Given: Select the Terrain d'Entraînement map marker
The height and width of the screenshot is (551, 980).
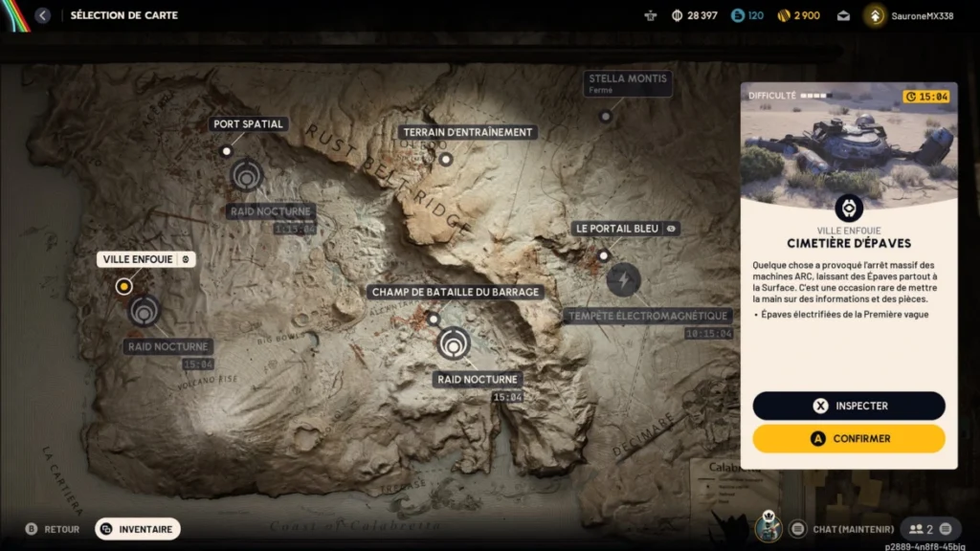Looking at the screenshot, I should click(x=445, y=159).
